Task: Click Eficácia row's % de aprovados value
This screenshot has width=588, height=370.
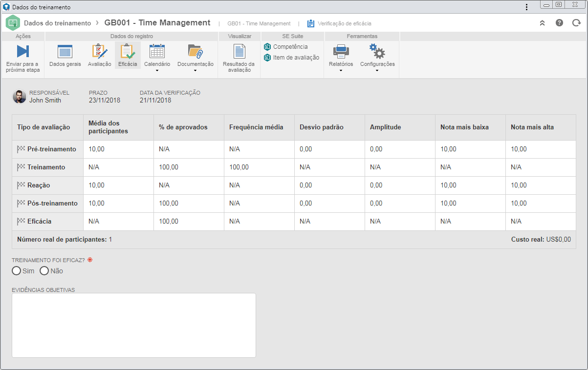Action: 169,221
